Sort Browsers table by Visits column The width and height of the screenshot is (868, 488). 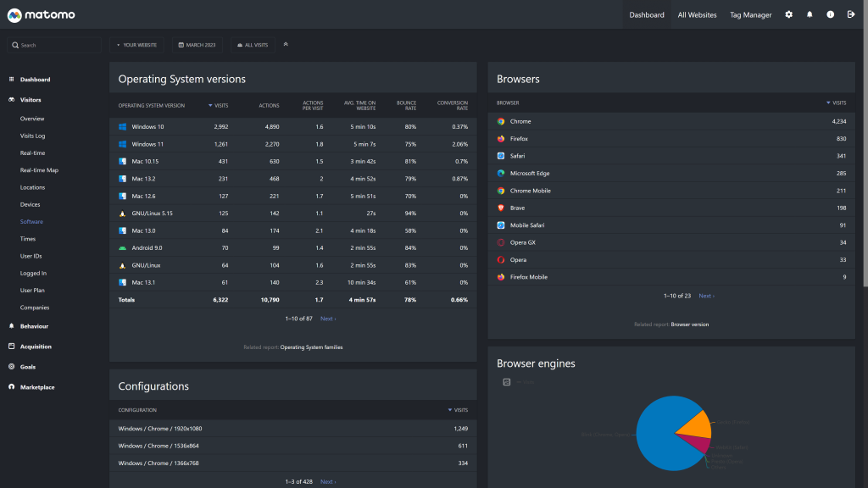[x=836, y=103]
